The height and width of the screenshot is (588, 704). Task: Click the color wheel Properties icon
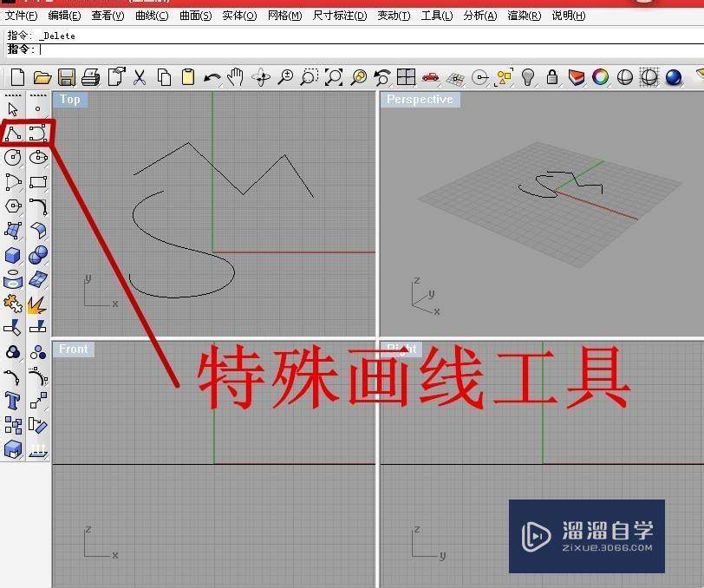point(601,77)
